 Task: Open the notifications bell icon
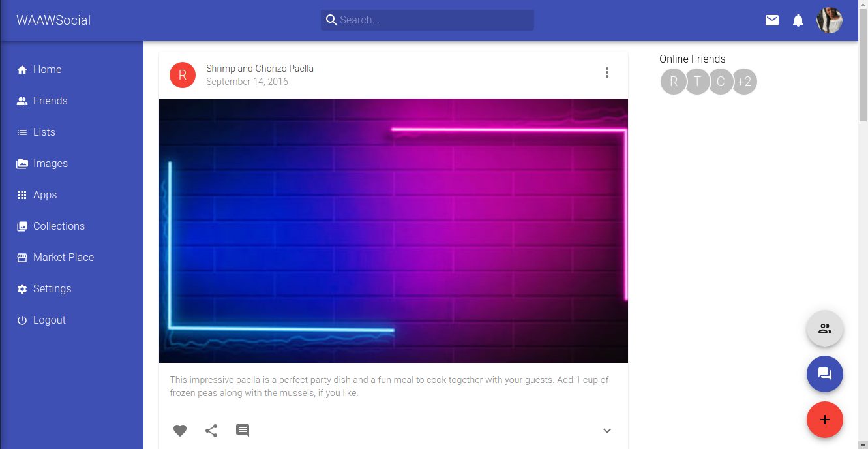coord(798,20)
